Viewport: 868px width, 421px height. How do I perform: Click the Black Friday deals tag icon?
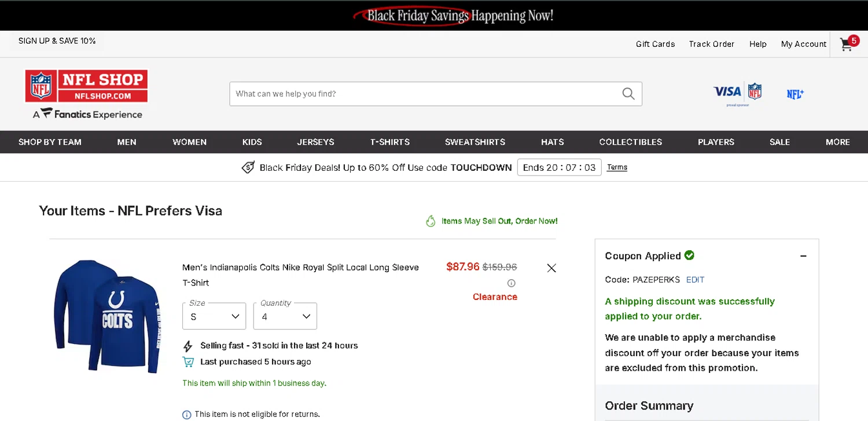[248, 167]
